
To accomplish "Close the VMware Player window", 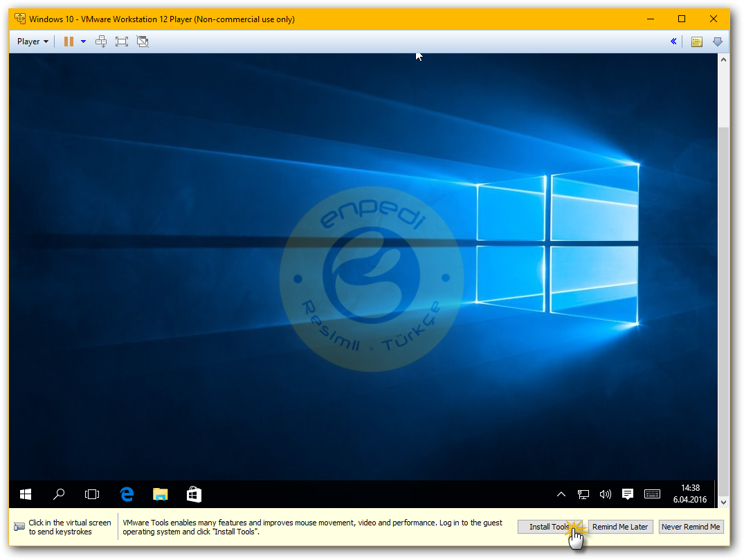I will [713, 19].
